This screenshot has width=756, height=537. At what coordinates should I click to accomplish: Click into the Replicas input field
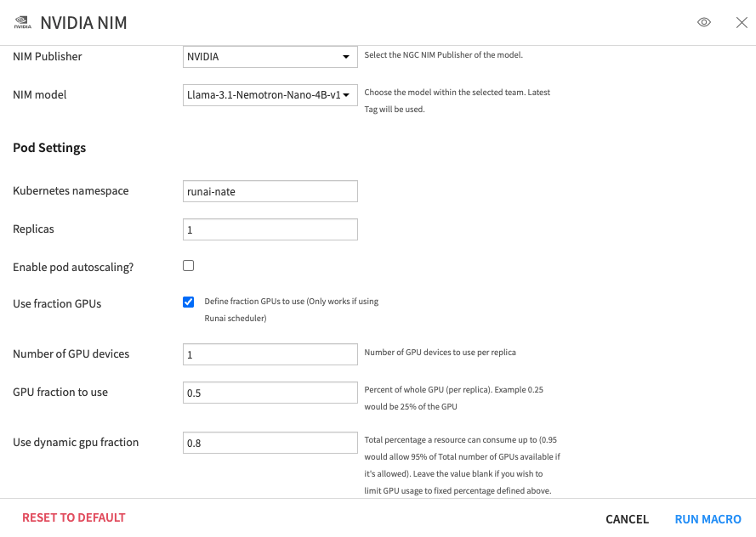point(270,229)
